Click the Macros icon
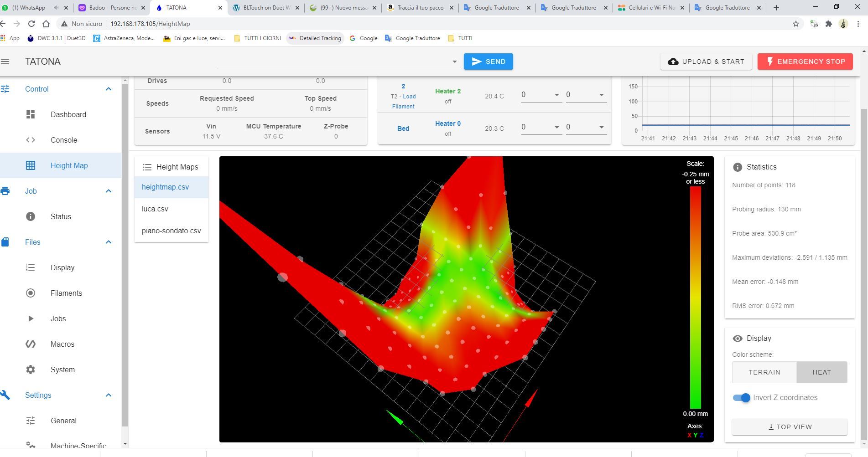868x457 pixels. [x=31, y=344]
